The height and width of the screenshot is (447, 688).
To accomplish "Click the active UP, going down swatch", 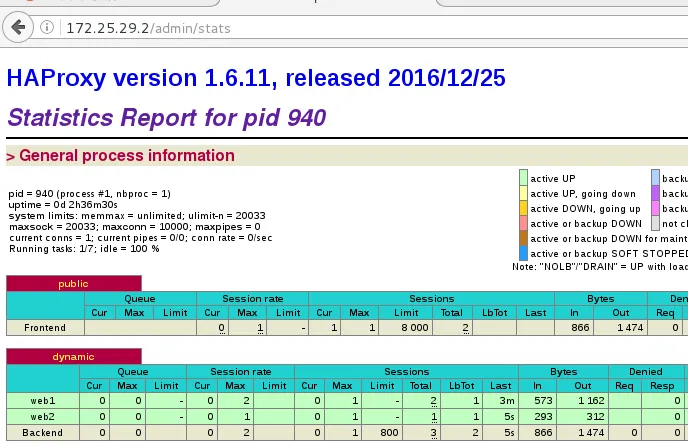I will point(523,193).
